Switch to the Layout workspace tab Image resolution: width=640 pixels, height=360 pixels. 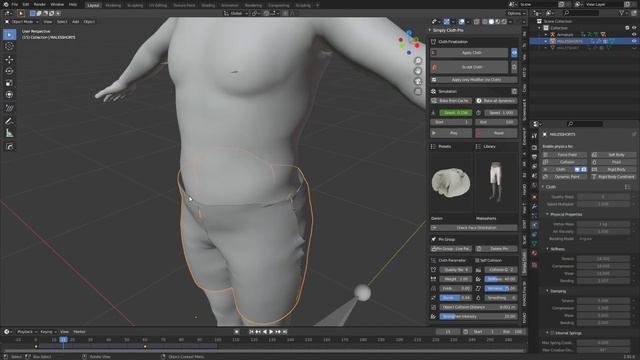[x=93, y=5]
